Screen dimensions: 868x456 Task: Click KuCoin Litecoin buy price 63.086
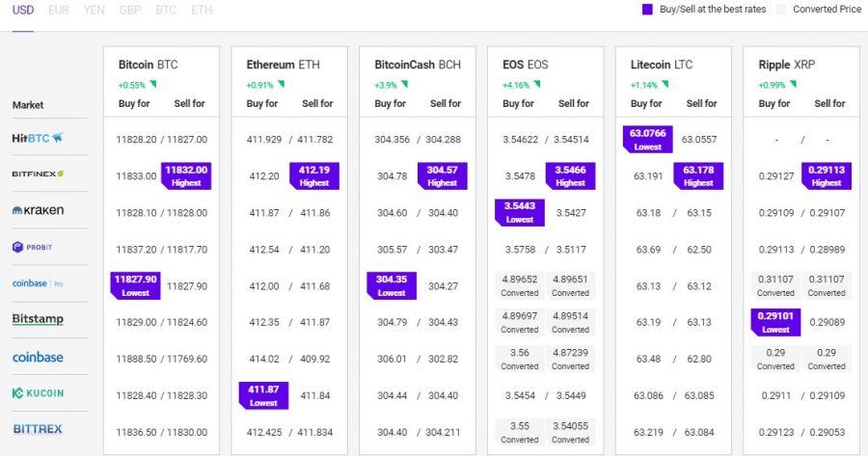click(x=649, y=395)
